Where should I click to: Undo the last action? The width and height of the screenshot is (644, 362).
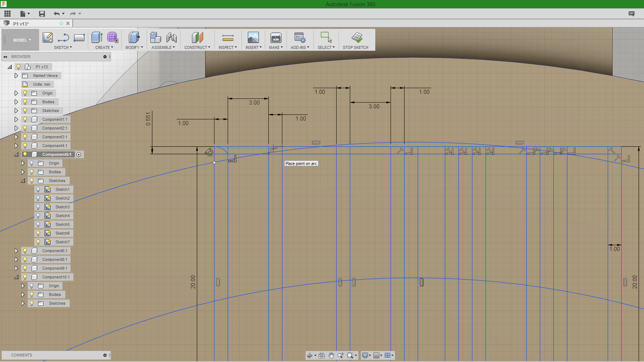pos(57,14)
